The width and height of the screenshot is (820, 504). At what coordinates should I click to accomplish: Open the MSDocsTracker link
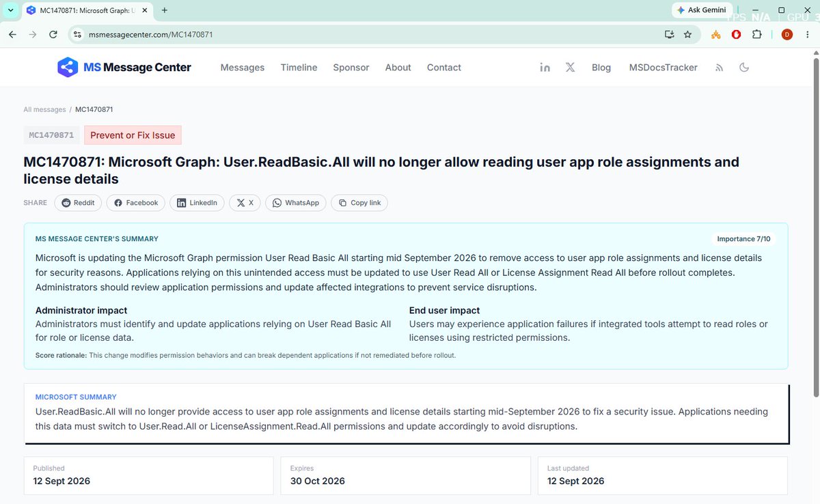(x=664, y=67)
